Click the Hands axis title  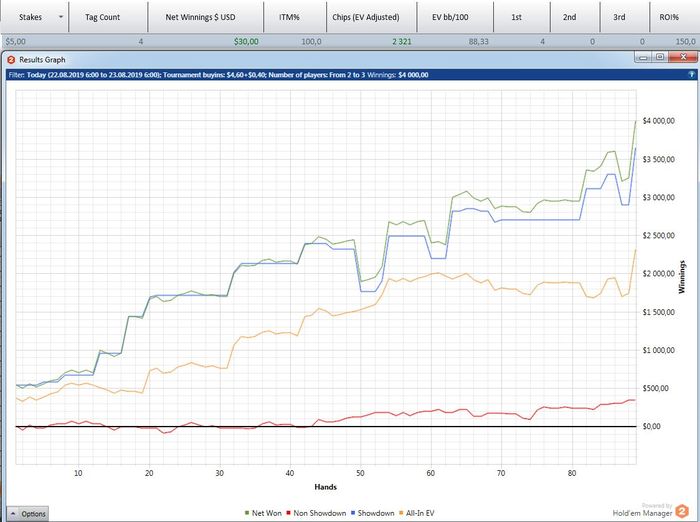[325, 487]
